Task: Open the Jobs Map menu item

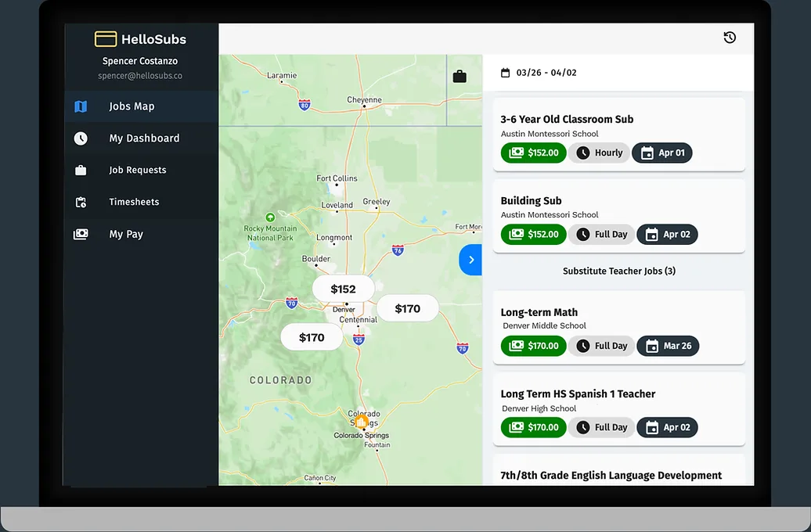Action: coord(141,106)
